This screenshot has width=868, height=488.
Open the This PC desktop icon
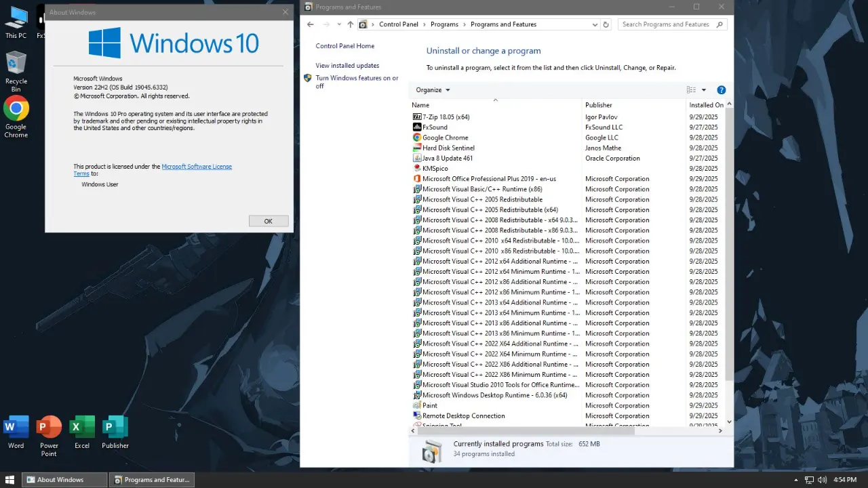pos(16,22)
